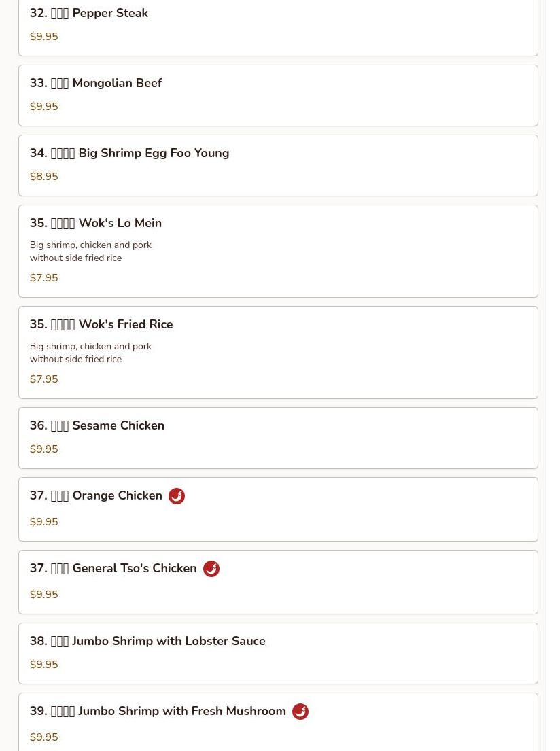Add Sesame Chicken from the menu

[x=97, y=426]
